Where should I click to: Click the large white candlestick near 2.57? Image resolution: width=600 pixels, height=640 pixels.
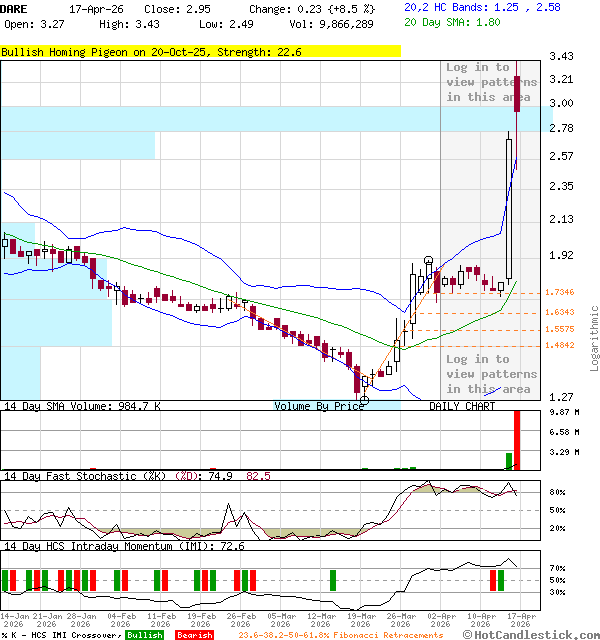coord(509,208)
